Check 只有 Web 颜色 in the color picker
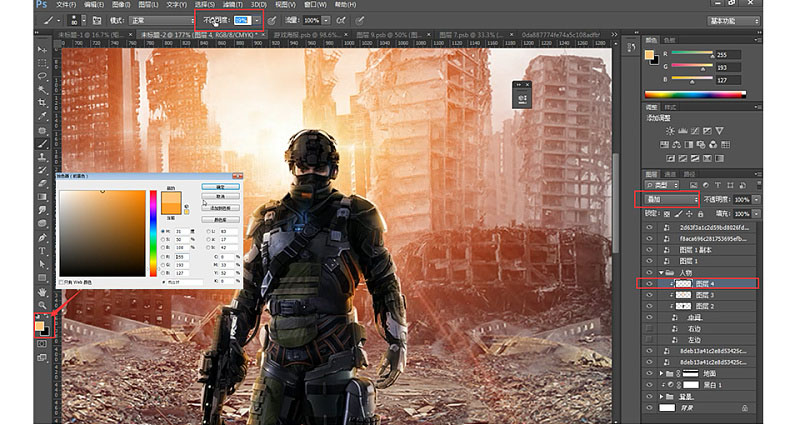 (x=62, y=282)
